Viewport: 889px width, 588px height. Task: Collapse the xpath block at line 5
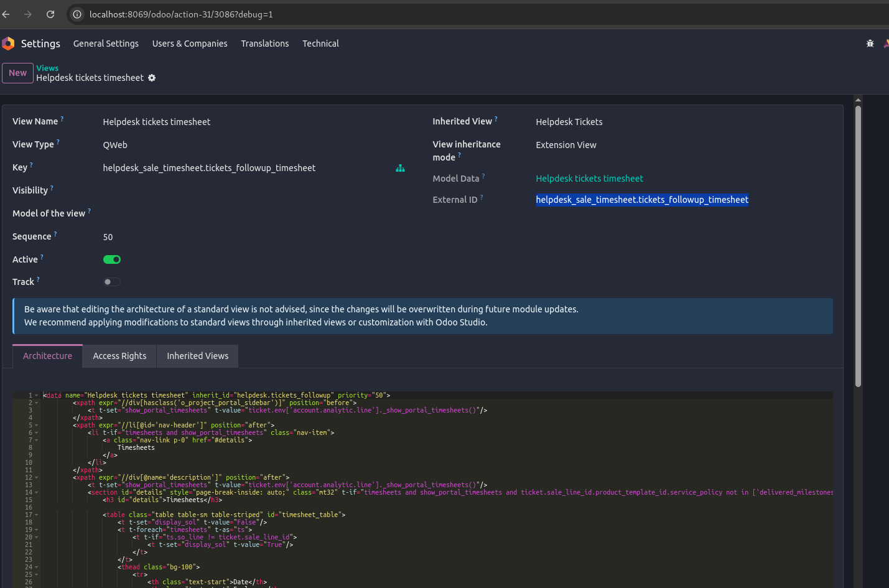pos(37,426)
